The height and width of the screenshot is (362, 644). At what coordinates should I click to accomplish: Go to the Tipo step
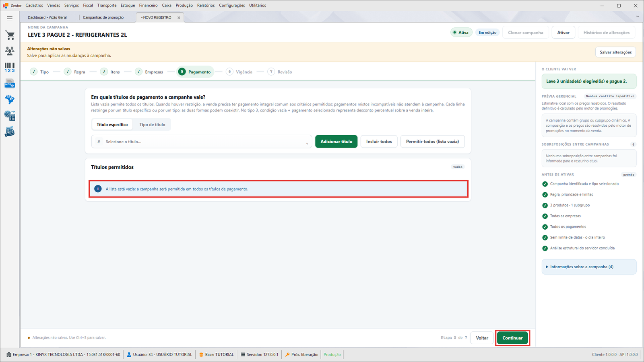point(39,72)
